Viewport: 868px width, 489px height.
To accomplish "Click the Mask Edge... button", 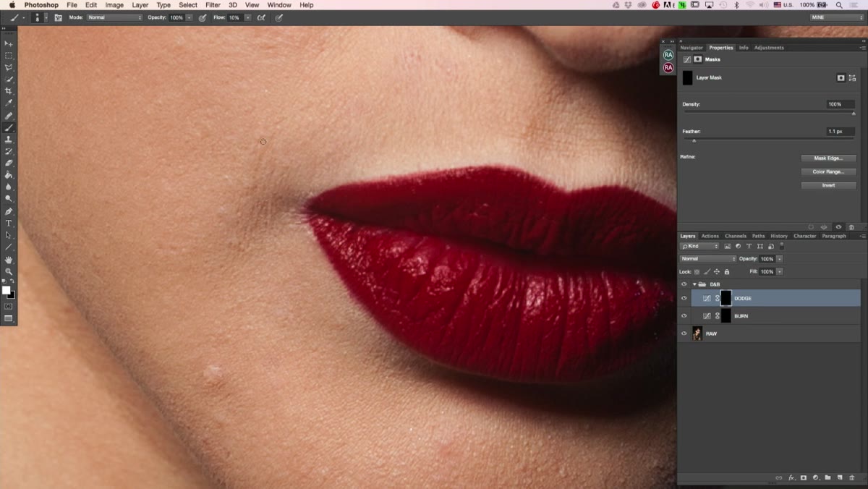I will click(828, 158).
